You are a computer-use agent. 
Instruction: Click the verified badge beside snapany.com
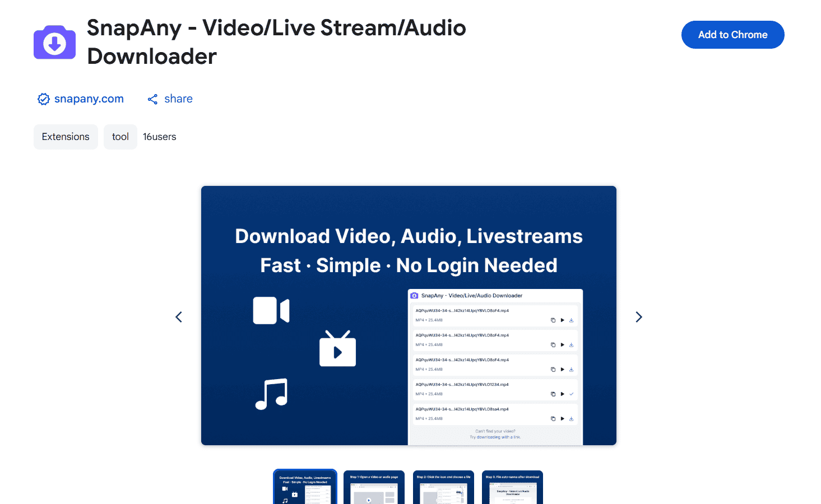click(x=43, y=99)
